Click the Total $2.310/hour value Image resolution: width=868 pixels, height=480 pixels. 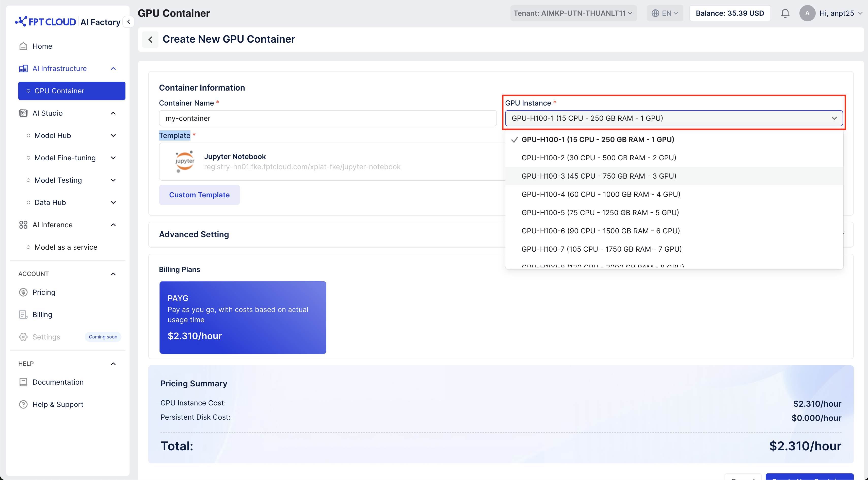tap(805, 446)
